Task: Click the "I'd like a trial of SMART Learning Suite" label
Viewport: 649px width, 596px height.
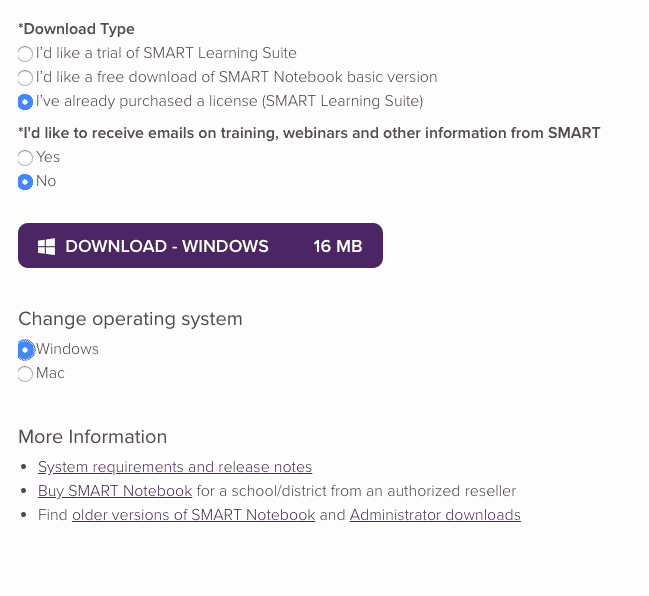Action: click(x=166, y=53)
